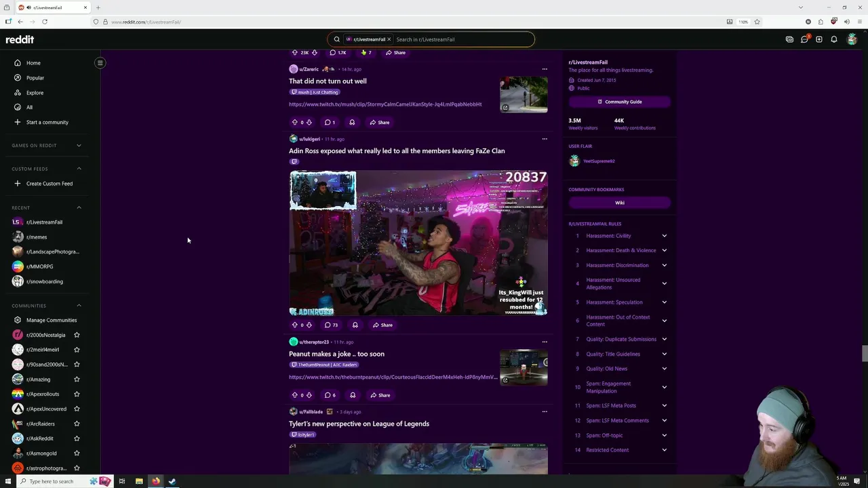The width and height of the screenshot is (868, 488).
Task: Open 'Tyler1's new perspective on League of Legends' post
Action: tap(359, 424)
